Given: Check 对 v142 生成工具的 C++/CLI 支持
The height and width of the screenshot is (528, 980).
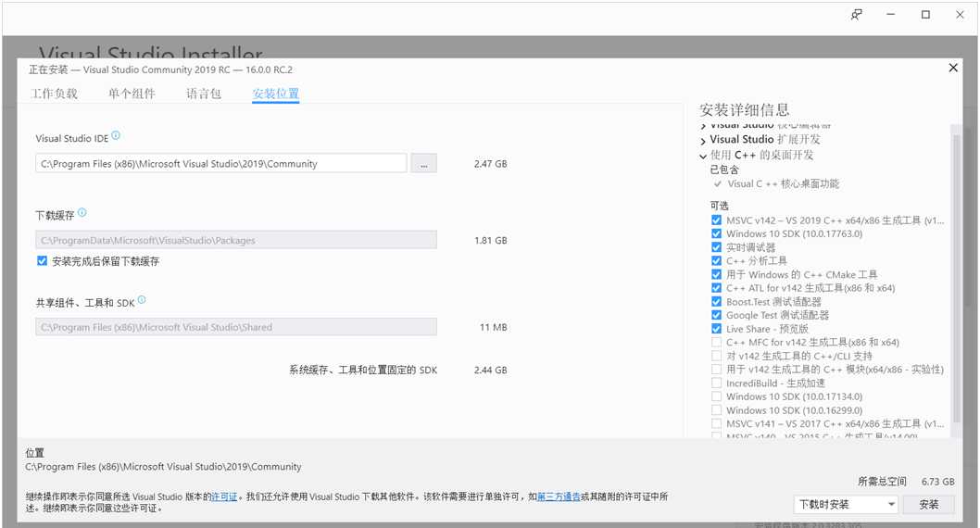Looking at the screenshot, I should (716, 356).
